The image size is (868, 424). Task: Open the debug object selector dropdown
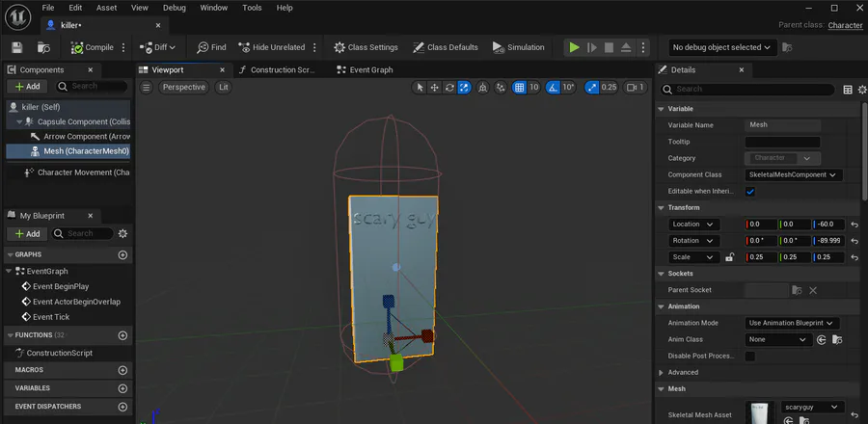click(722, 47)
